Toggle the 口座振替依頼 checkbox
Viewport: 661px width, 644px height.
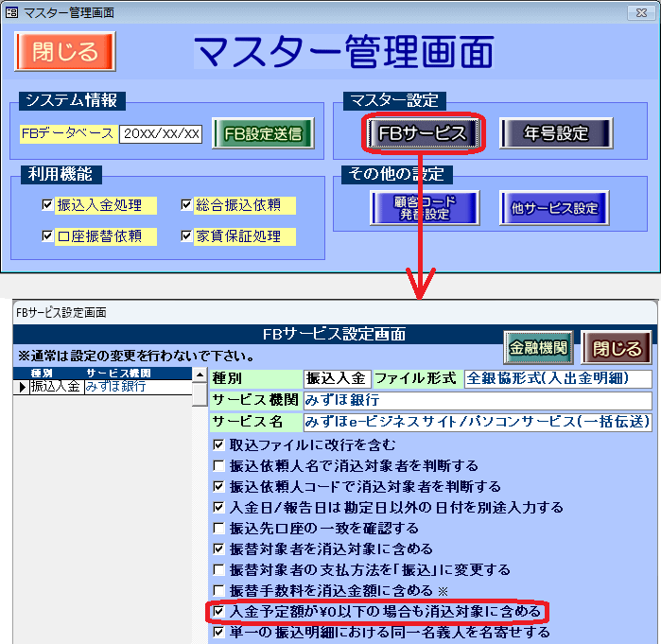point(47,235)
